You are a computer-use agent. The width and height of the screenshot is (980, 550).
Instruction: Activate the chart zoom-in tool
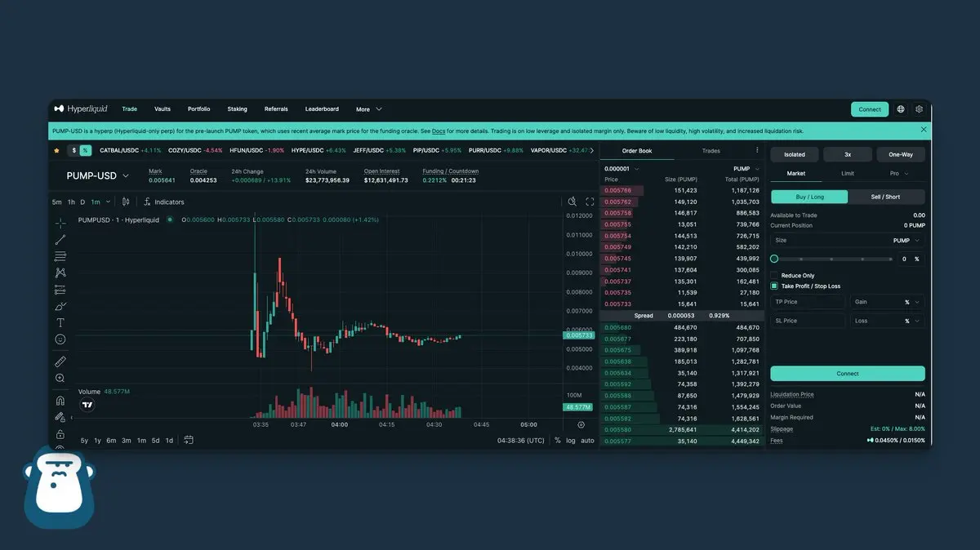click(x=60, y=378)
